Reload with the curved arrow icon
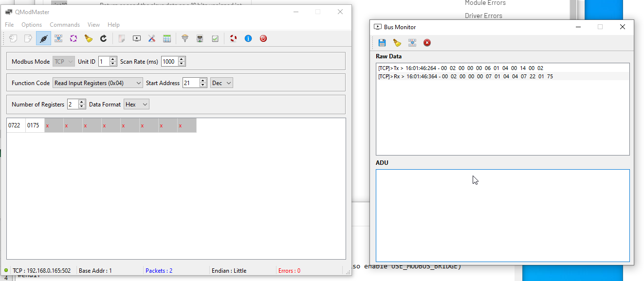Viewport: 644px width, 281px height. pos(103,38)
